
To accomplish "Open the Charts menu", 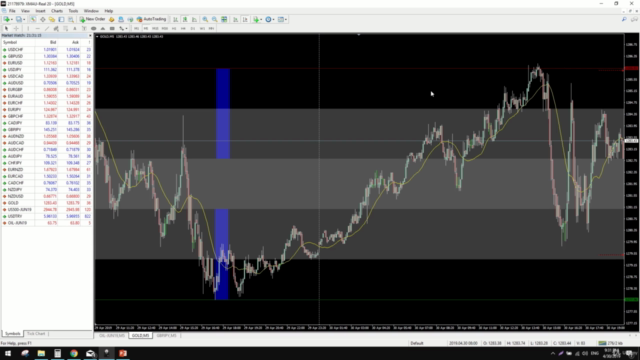I will tap(57, 11).
